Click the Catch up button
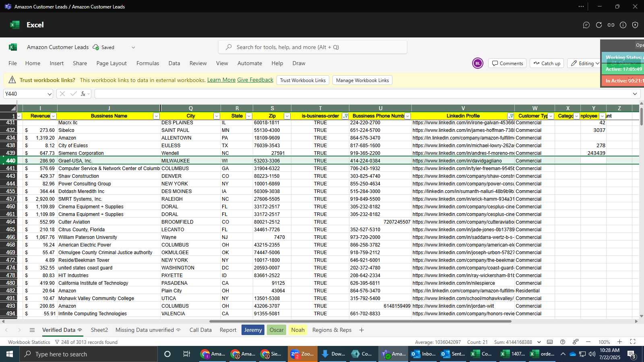 (x=547, y=63)
